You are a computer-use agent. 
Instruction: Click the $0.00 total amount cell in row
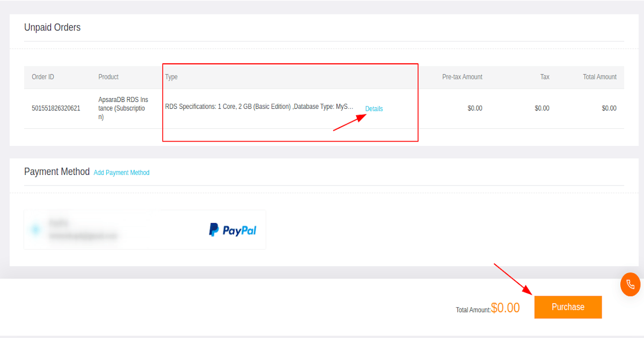[x=609, y=108]
